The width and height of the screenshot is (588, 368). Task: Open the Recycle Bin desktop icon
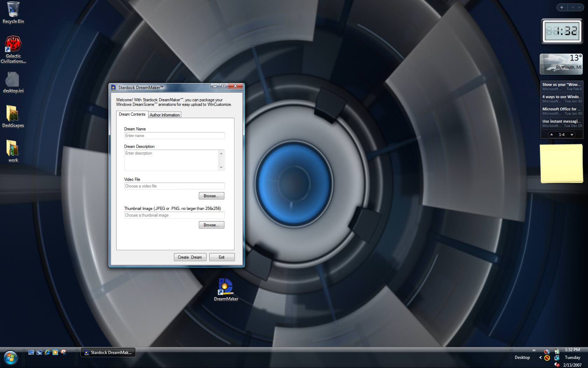pyautogui.click(x=13, y=13)
